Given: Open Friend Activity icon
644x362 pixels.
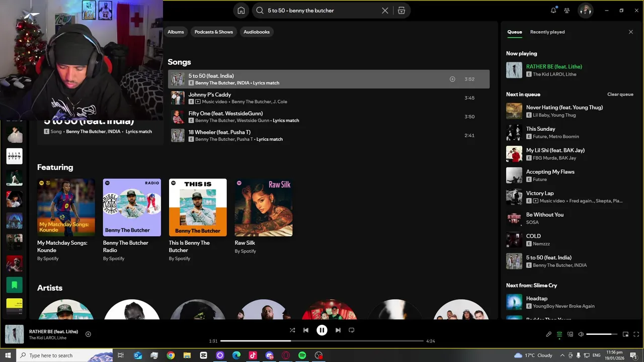Looking at the screenshot, I should click(x=567, y=10).
